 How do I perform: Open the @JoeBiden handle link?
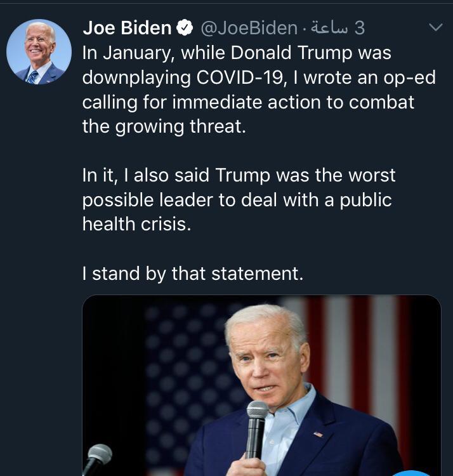[x=249, y=28]
